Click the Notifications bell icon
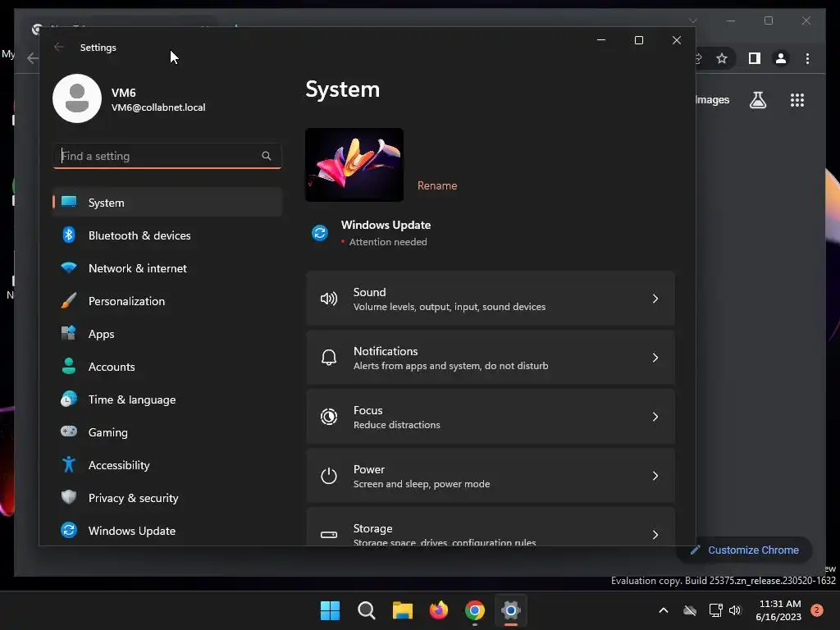 [x=328, y=358]
